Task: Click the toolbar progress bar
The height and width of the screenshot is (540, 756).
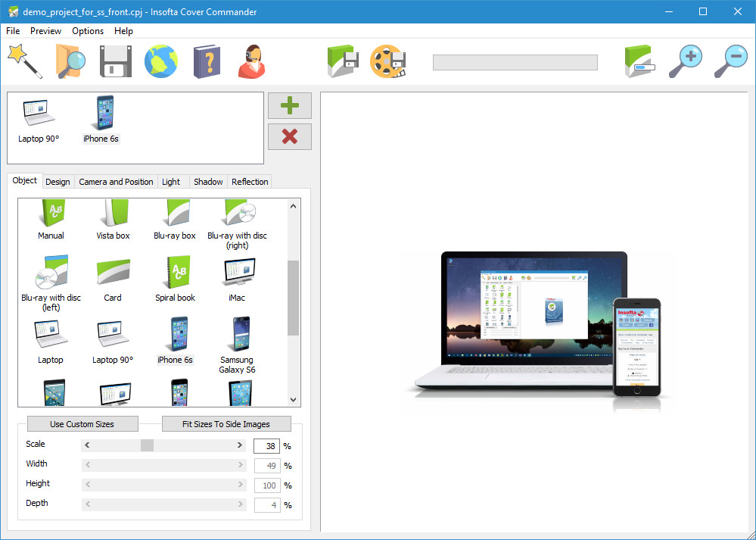Action: coord(515,63)
